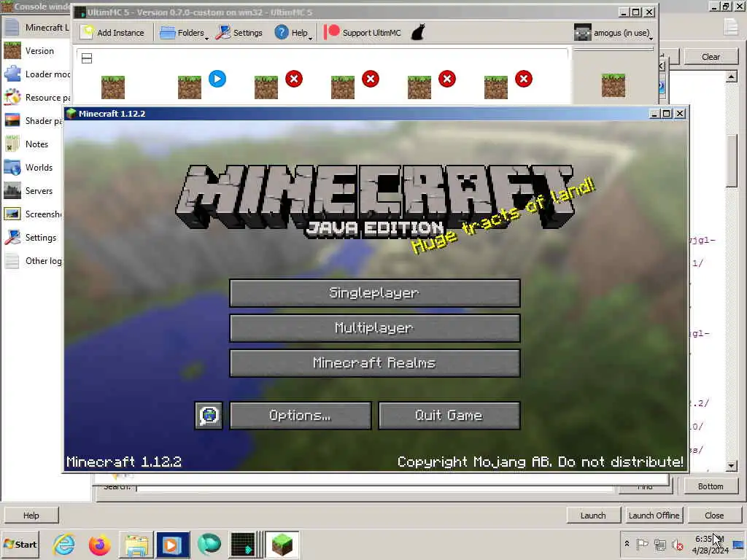Click the Help button in console window
The image size is (747, 560).
click(31, 516)
